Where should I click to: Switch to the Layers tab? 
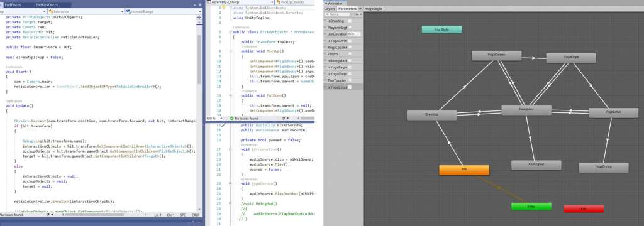330,8
